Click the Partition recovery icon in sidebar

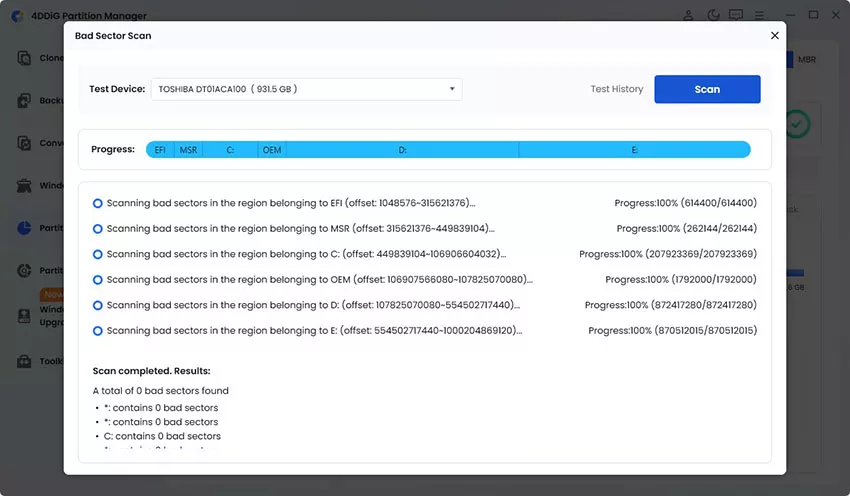(x=24, y=270)
